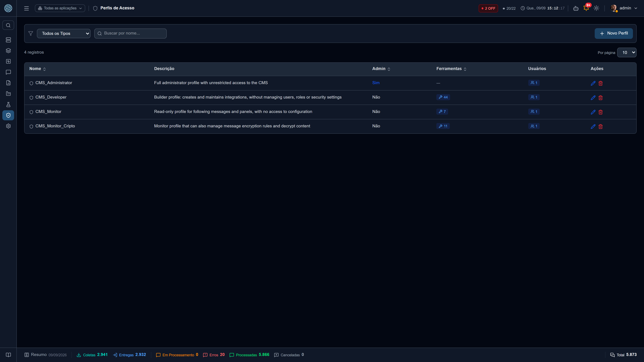Click the 11 tools badge for CMS_Monitor_Cripto

(x=443, y=126)
